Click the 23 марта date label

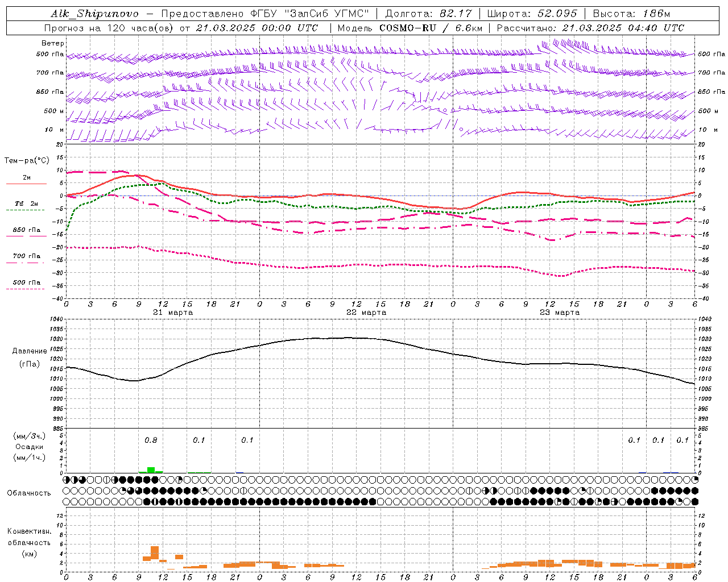[x=560, y=313]
